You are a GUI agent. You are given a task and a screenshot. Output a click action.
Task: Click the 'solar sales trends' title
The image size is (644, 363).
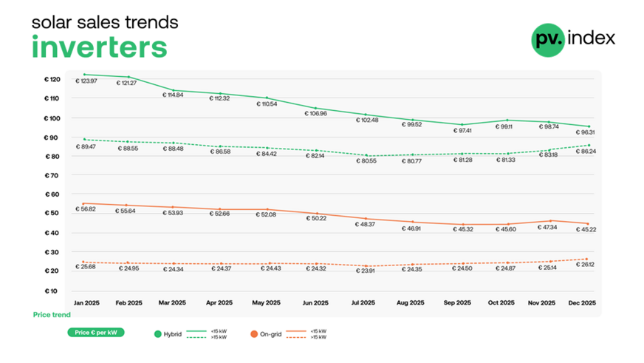click(x=104, y=22)
